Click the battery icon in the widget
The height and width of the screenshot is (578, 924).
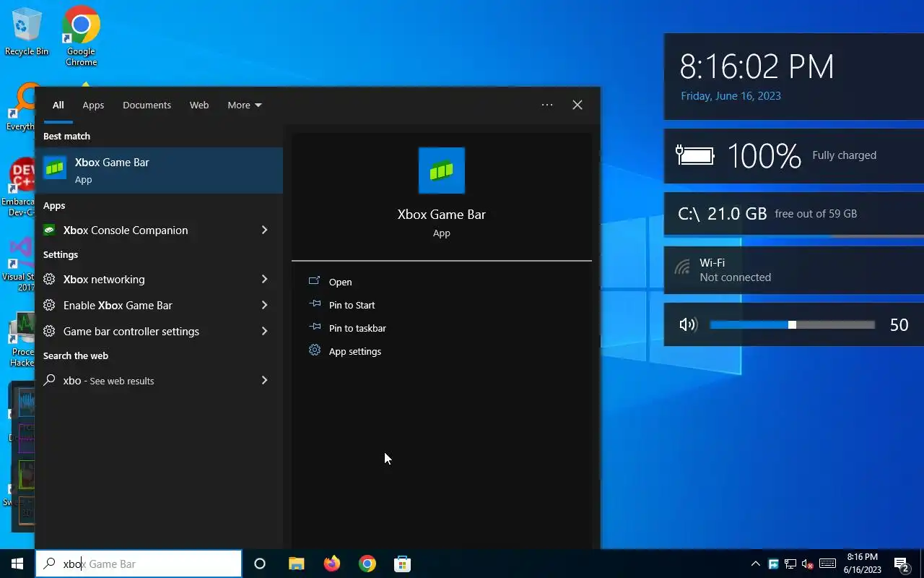[x=694, y=155]
